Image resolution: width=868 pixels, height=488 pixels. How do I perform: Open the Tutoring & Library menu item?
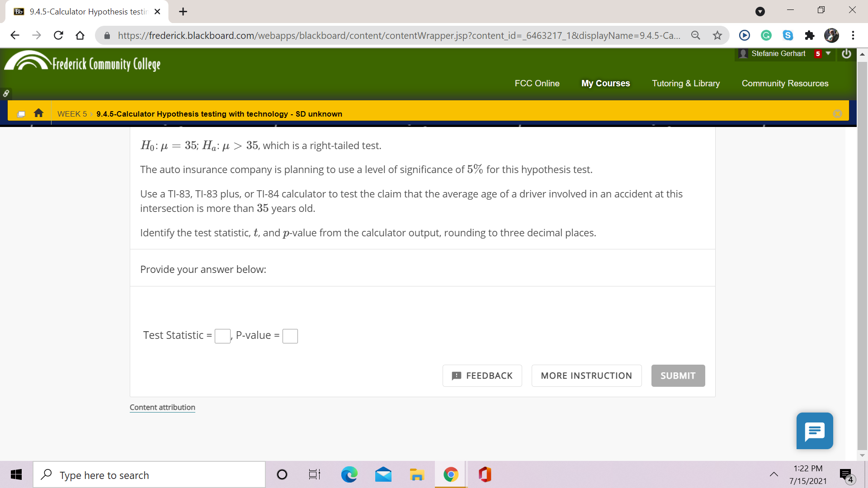pos(685,83)
